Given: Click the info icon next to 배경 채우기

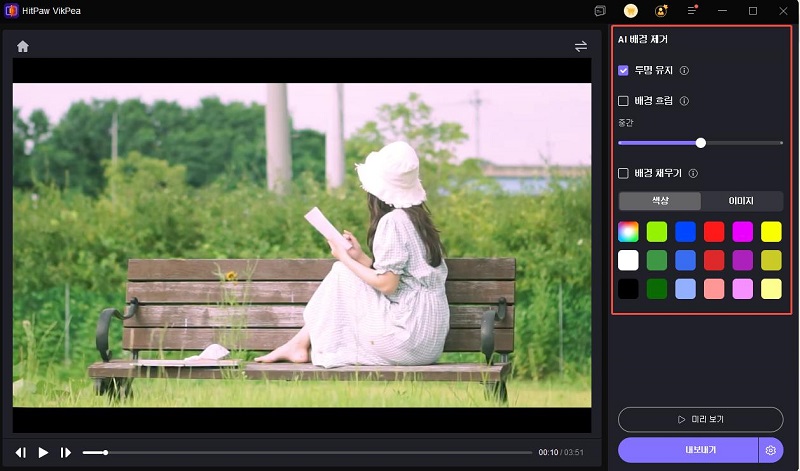Looking at the screenshot, I should click(x=693, y=173).
